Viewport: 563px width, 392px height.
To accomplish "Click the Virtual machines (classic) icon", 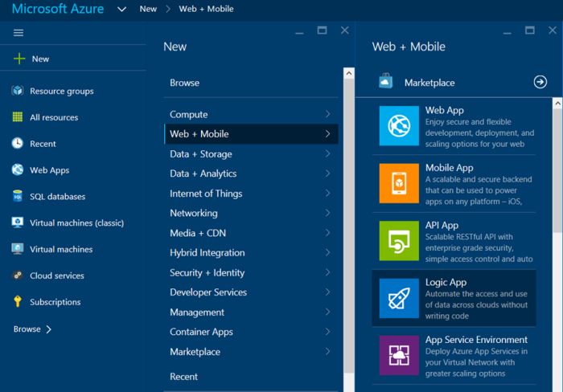I will coord(17,223).
